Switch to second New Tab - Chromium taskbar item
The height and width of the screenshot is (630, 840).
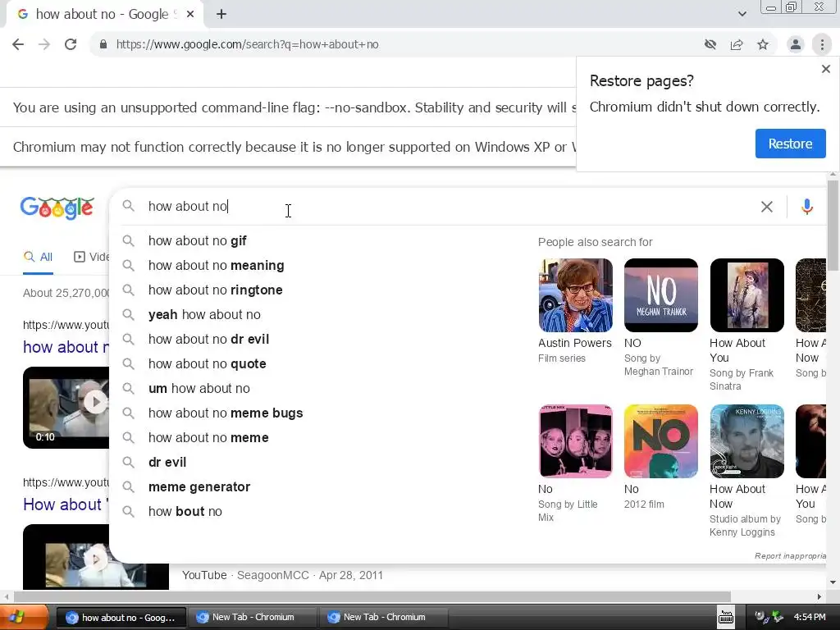[384, 618]
